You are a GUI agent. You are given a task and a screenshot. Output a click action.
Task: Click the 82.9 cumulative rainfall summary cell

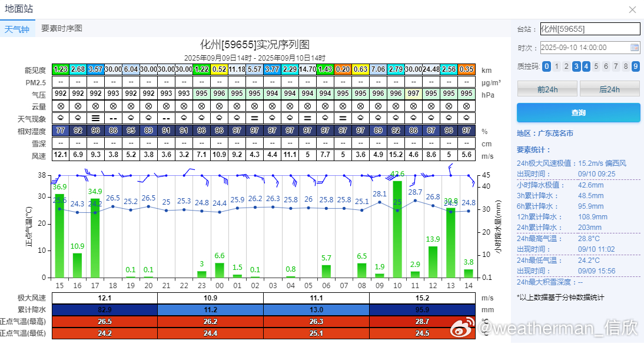pos(105,310)
